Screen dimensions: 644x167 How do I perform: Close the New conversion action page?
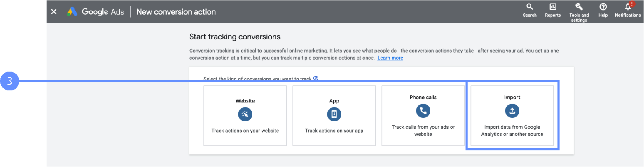point(54,12)
